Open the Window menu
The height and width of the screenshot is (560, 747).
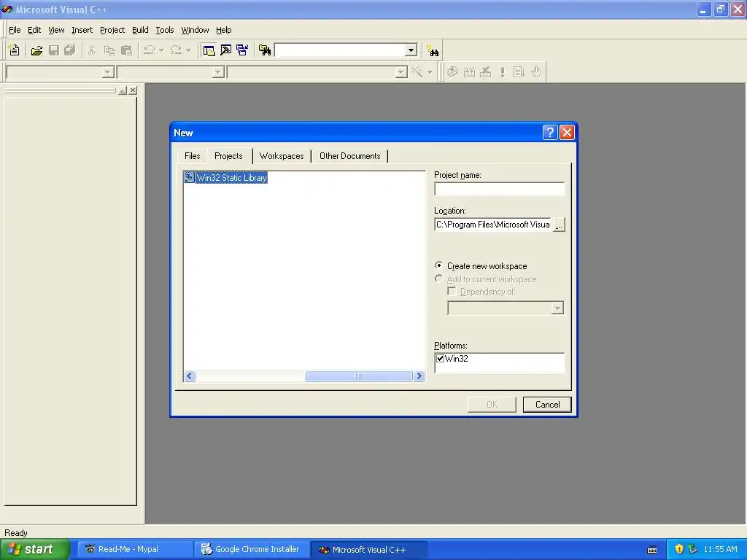[195, 30]
